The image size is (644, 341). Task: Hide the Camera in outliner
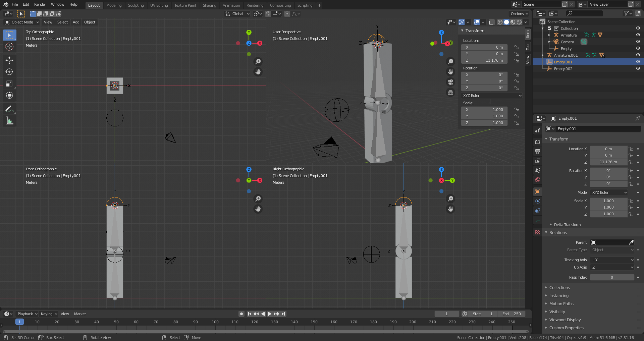(x=638, y=42)
